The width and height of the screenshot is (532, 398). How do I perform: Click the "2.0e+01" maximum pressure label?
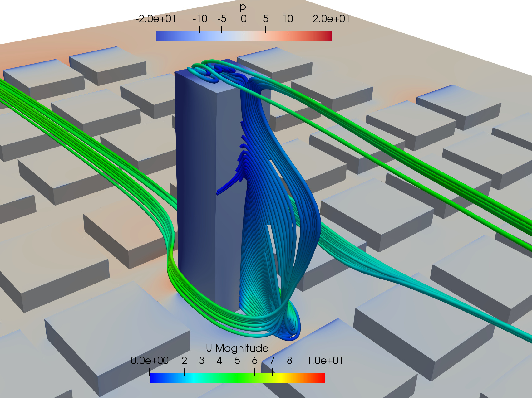click(x=331, y=19)
